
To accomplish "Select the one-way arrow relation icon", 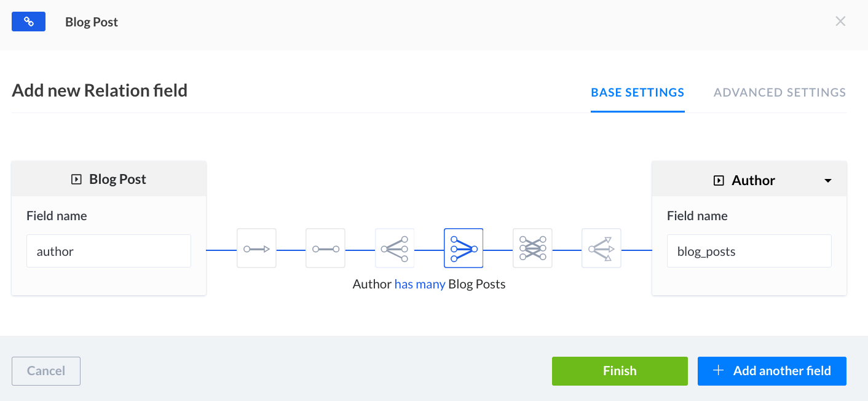I will pos(256,248).
